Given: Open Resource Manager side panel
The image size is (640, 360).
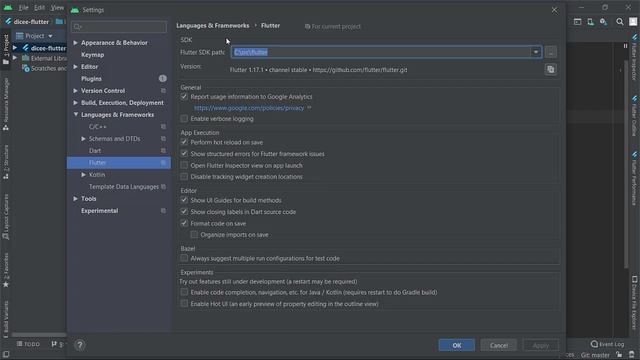Looking at the screenshot, I should (x=6, y=104).
